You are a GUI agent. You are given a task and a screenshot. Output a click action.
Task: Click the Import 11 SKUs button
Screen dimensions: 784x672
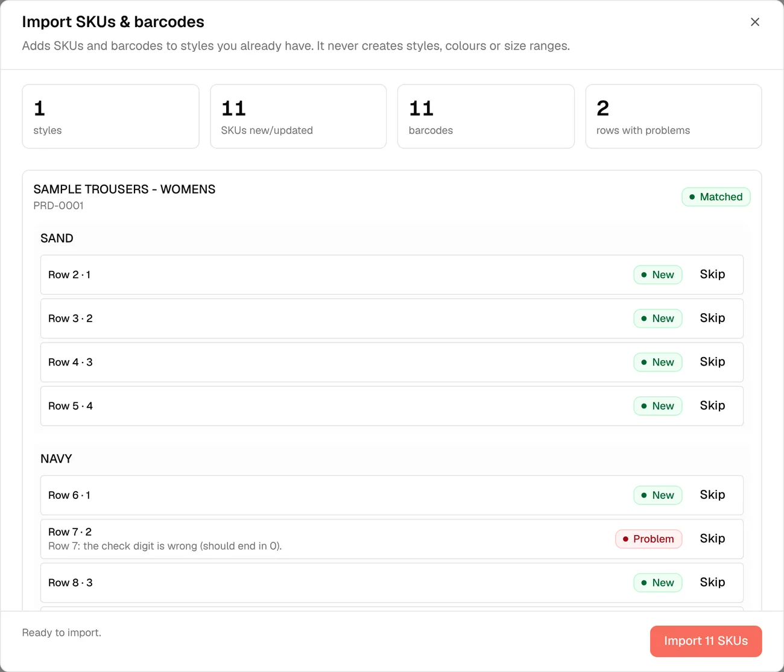coord(706,641)
